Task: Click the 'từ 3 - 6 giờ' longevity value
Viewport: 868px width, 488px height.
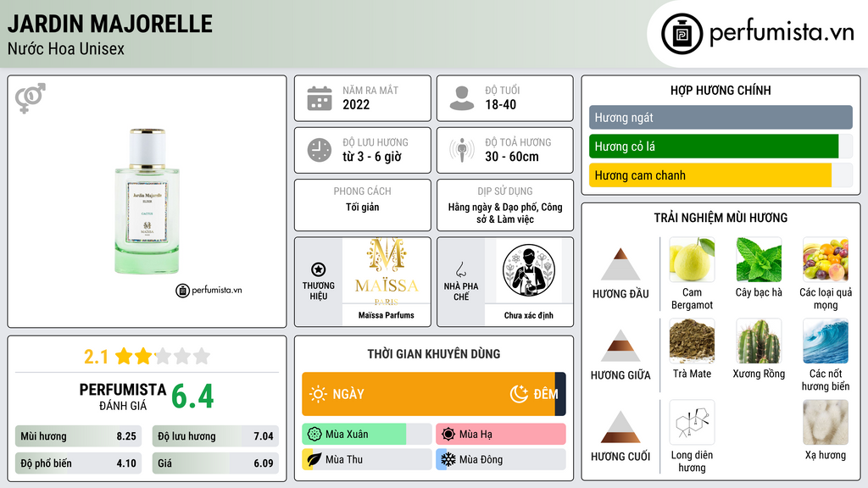Action: tap(372, 157)
